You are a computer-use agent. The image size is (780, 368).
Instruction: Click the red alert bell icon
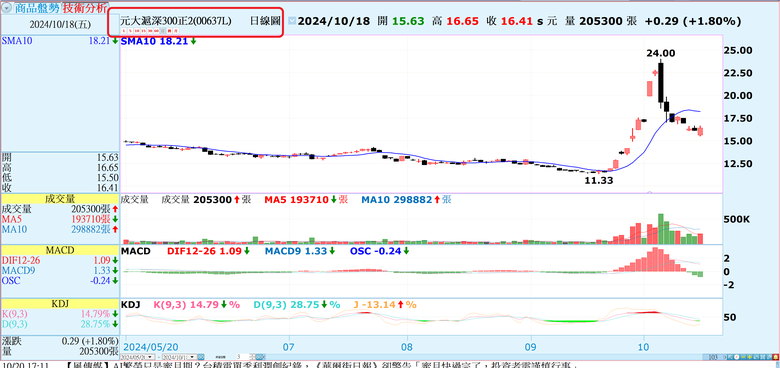click(x=776, y=357)
